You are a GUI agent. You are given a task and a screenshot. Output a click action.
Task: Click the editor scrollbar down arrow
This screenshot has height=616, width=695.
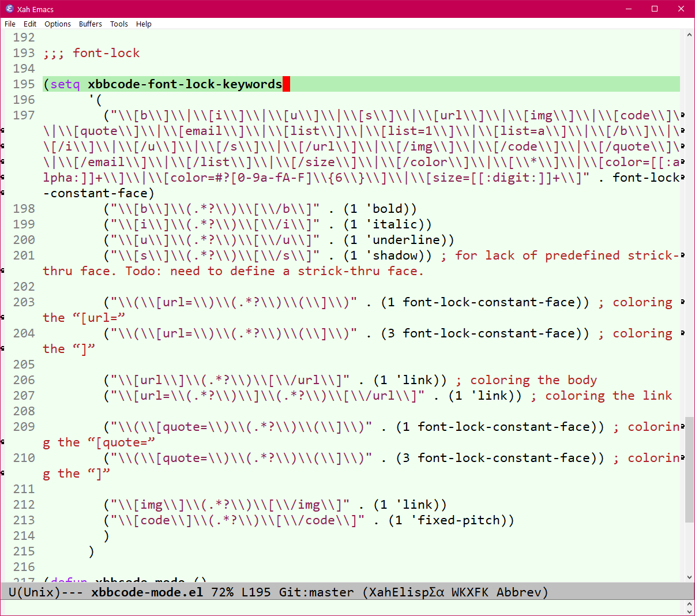click(x=689, y=577)
